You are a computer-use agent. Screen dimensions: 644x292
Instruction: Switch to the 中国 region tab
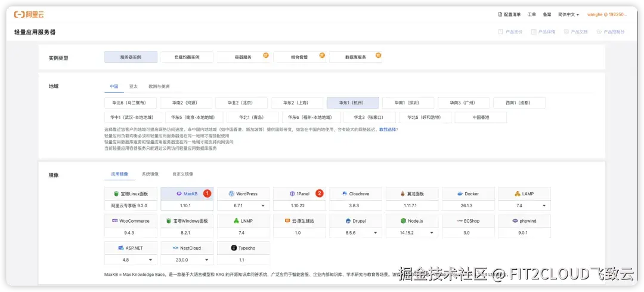114,87
